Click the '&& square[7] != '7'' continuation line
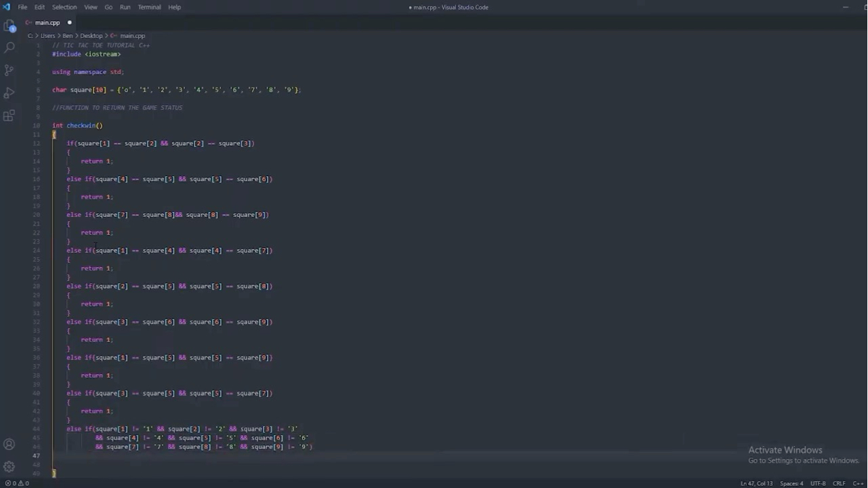 point(204,447)
